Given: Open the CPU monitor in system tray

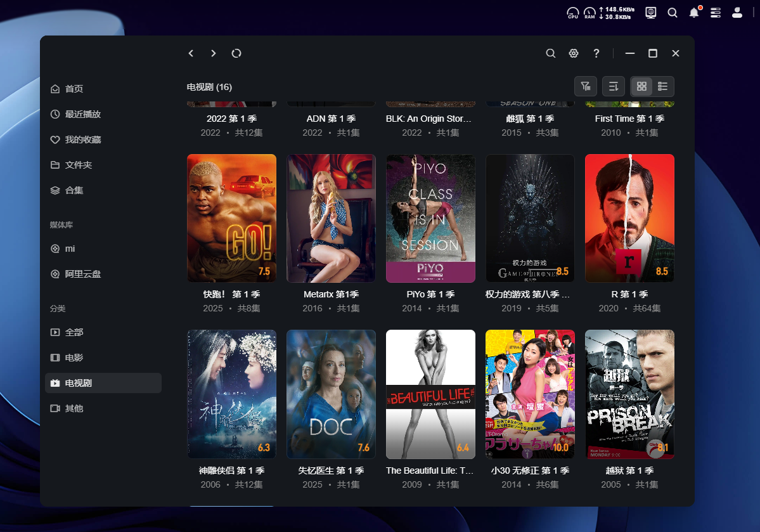Looking at the screenshot, I should tap(573, 13).
